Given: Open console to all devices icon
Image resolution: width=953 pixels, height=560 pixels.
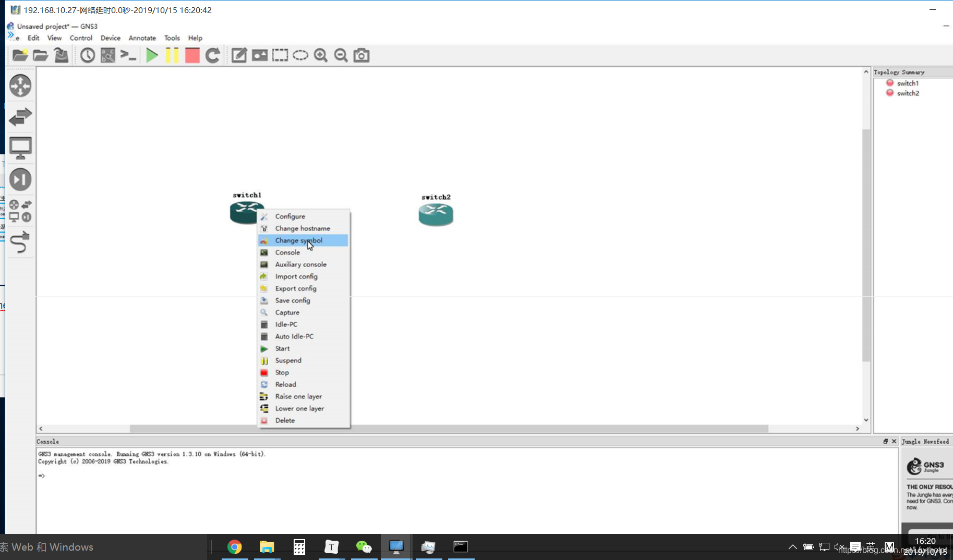Looking at the screenshot, I should pyautogui.click(x=128, y=55).
